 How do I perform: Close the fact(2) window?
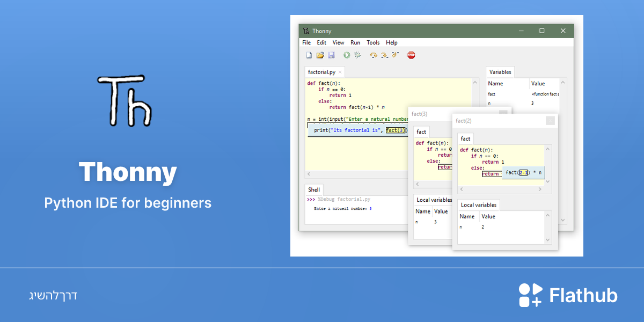[x=550, y=121]
